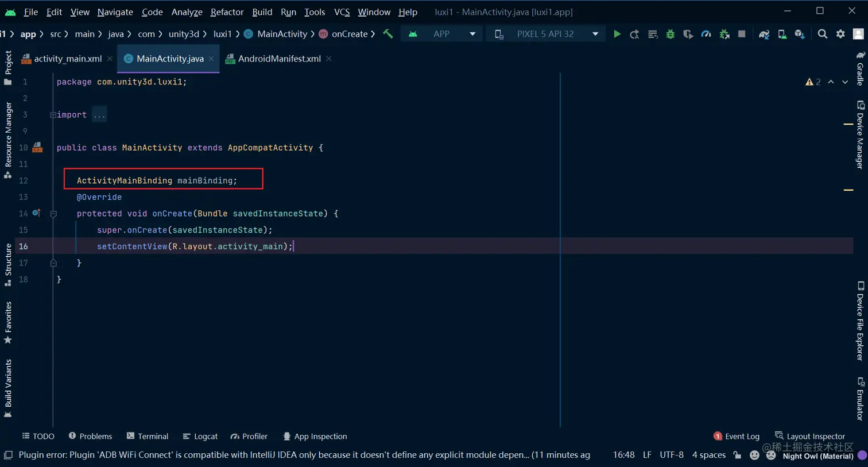Click the UTF-8 encoding selector

pyautogui.click(x=672, y=455)
